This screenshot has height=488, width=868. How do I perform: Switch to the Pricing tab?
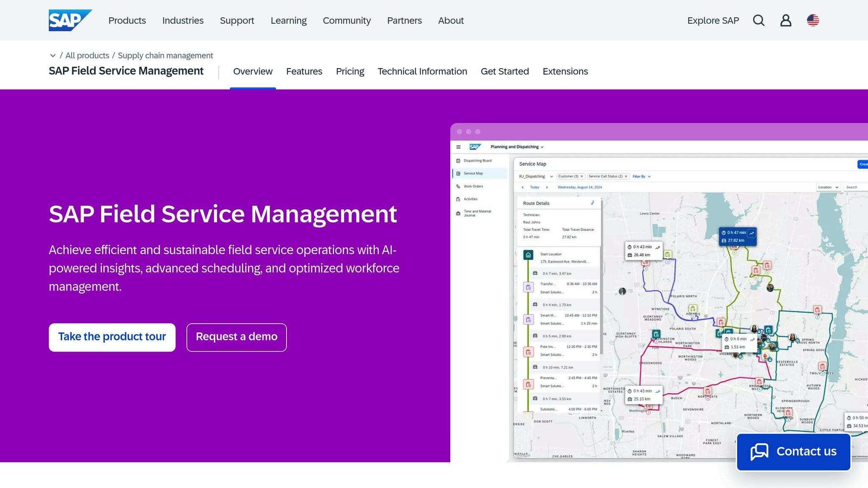click(x=350, y=71)
